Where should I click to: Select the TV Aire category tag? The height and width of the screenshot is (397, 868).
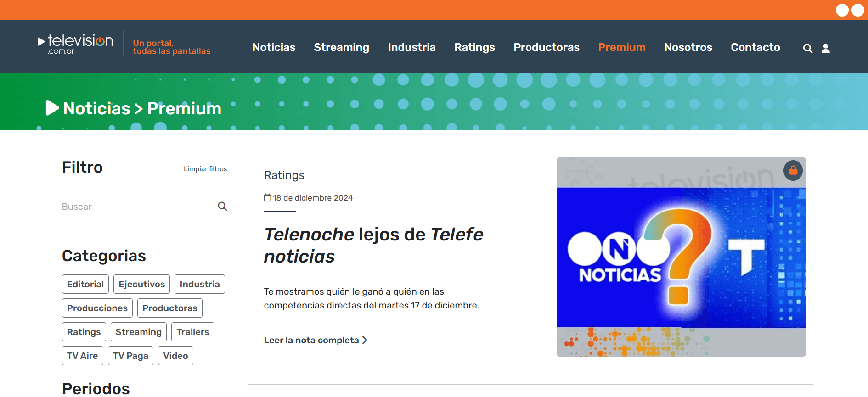pyautogui.click(x=83, y=356)
